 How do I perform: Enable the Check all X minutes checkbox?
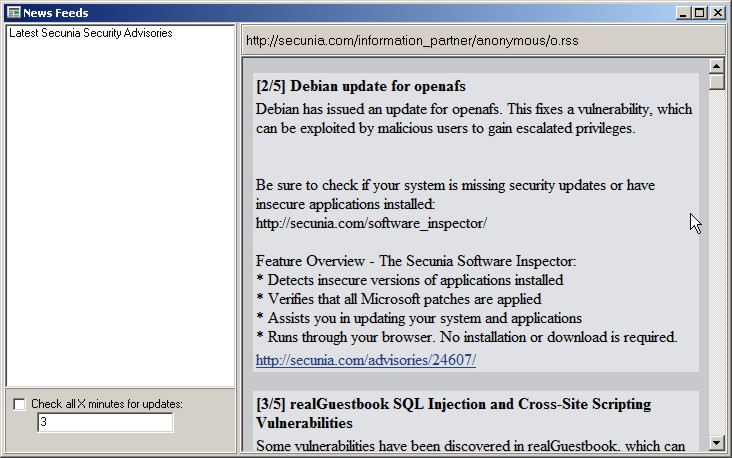click(19, 404)
